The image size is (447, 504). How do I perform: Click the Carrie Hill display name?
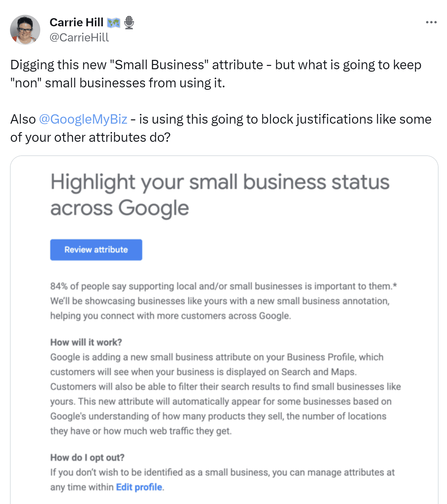pyautogui.click(x=76, y=22)
